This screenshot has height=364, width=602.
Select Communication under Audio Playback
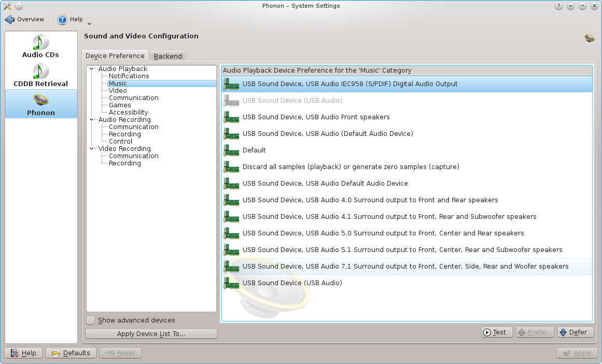click(x=133, y=98)
